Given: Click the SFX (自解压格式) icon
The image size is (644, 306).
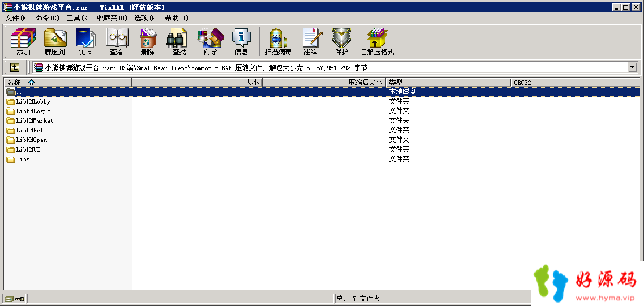Looking at the screenshot, I should tap(377, 41).
